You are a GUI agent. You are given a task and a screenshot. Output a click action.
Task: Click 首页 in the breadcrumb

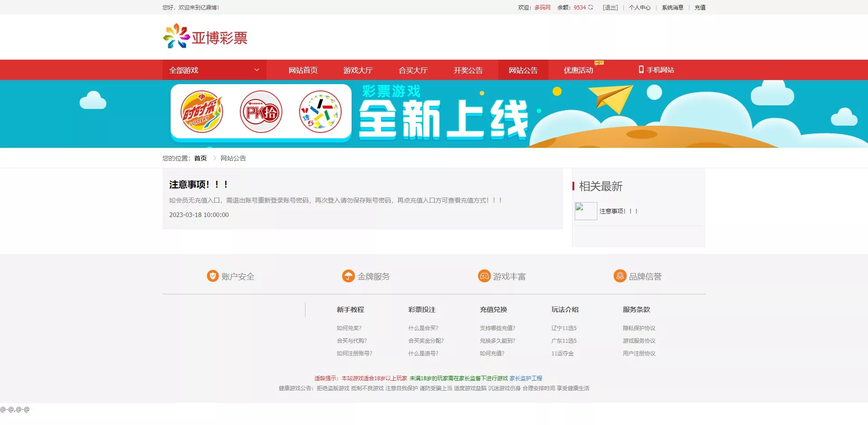pos(200,158)
